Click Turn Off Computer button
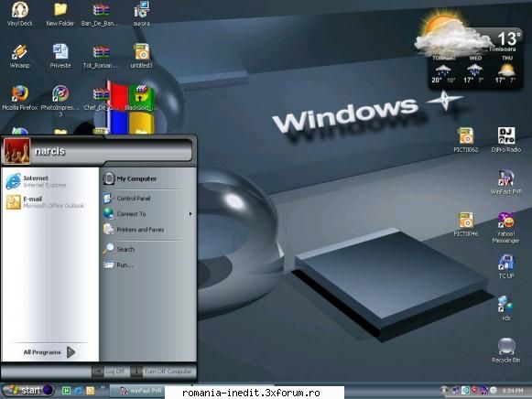 (x=163, y=372)
